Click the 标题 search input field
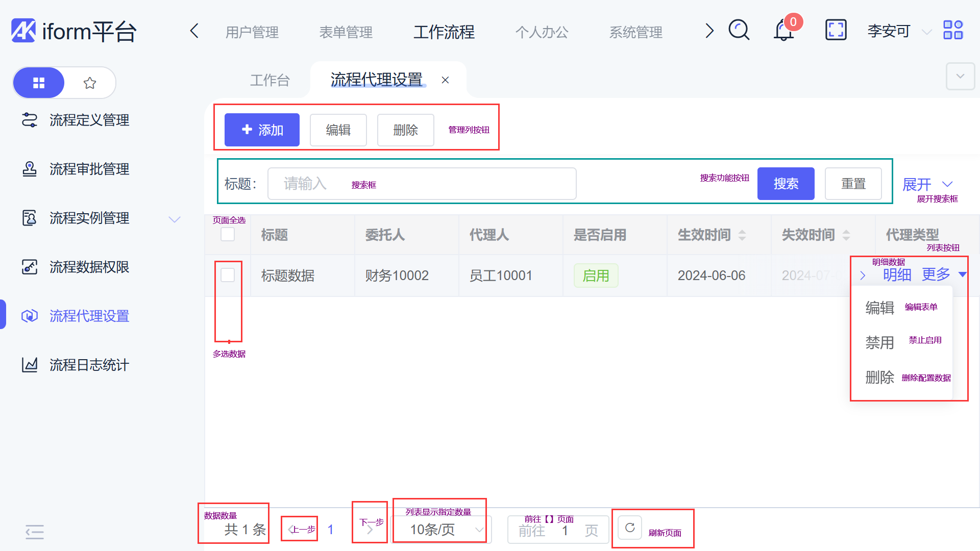This screenshot has width=980, height=551. tap(422, 184)
